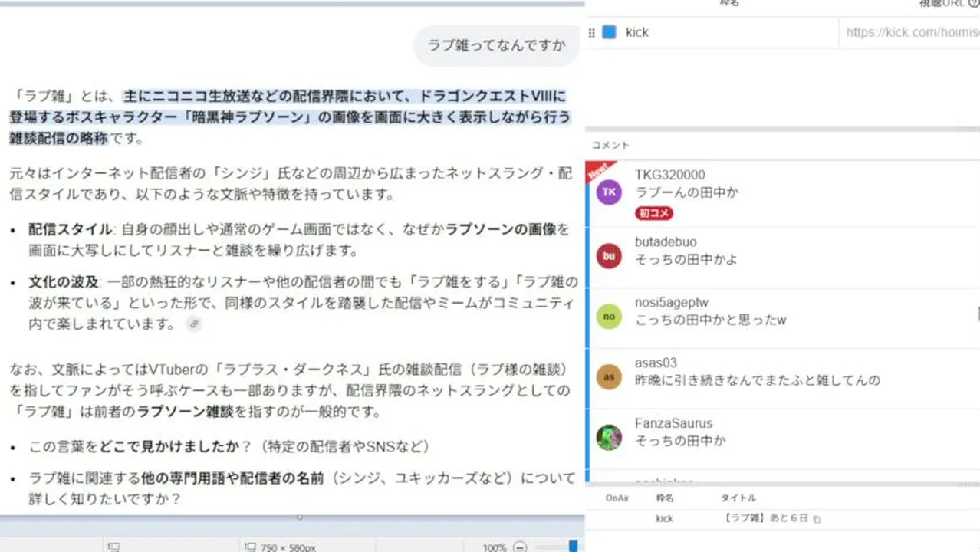Viewport: 980px width, 552px height.
Task: Click the bold text ラプソーン雑談
Action: pyautogui.click(x=186, y=412)
